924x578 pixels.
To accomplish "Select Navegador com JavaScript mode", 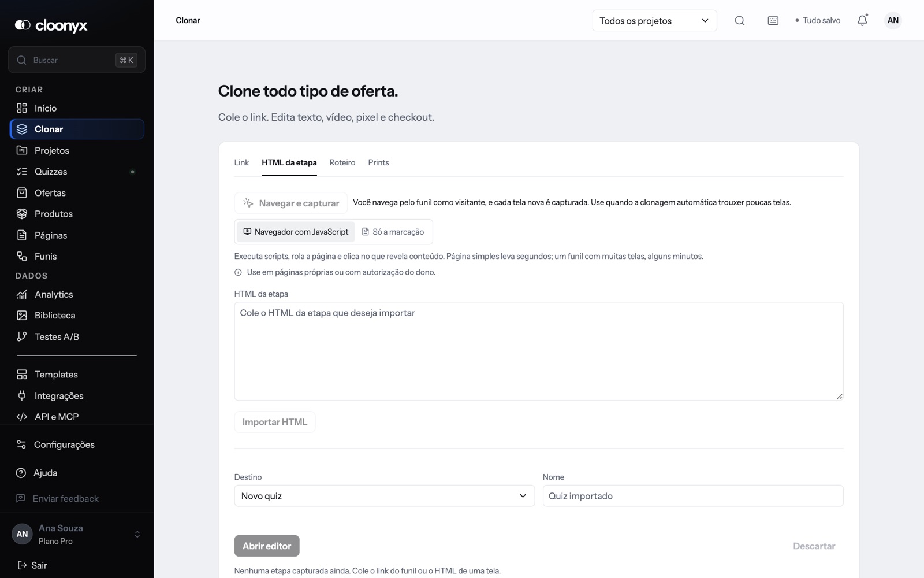I will click(296, 232).
